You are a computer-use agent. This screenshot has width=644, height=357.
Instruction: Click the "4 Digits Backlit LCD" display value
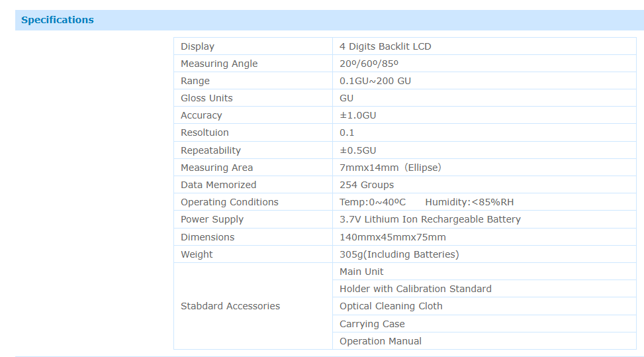[385, 46]
